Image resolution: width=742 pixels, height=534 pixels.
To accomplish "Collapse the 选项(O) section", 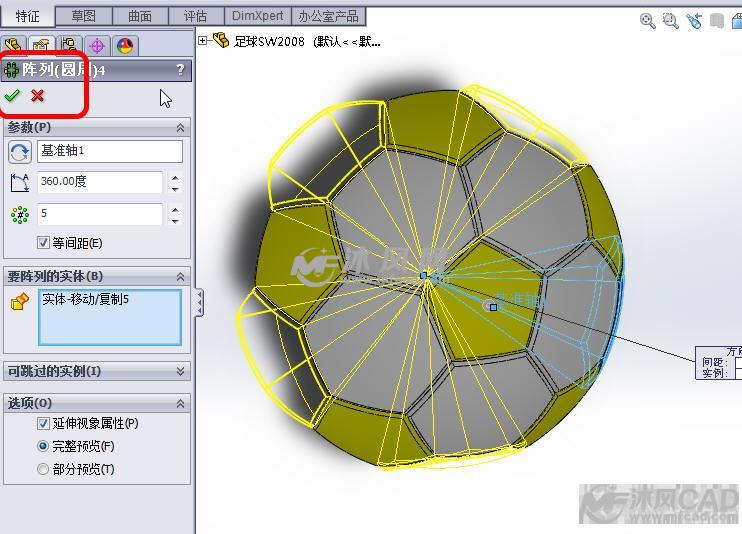I will tap(180, 404).
